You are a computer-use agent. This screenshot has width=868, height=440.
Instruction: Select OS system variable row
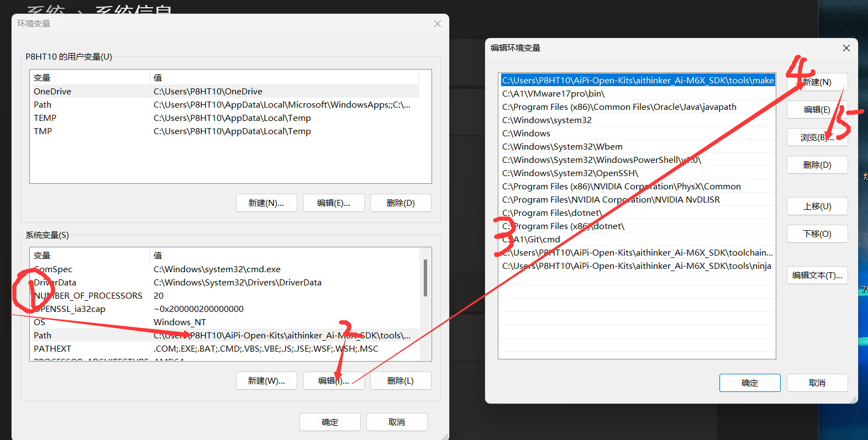click(225, 322)
